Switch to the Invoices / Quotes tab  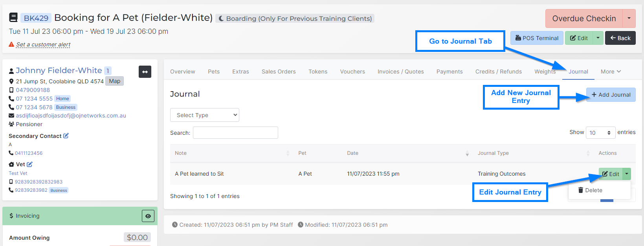click(x=400, y=72)
